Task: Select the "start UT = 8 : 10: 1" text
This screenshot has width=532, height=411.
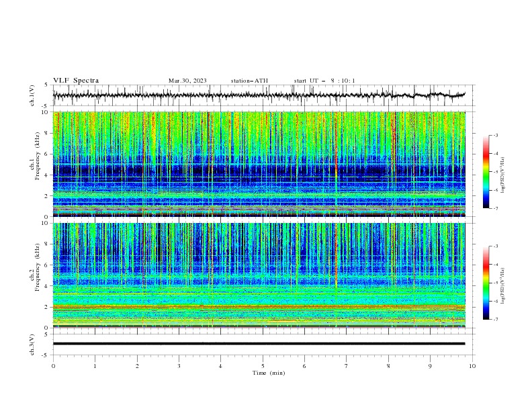Action: [324, 81]
